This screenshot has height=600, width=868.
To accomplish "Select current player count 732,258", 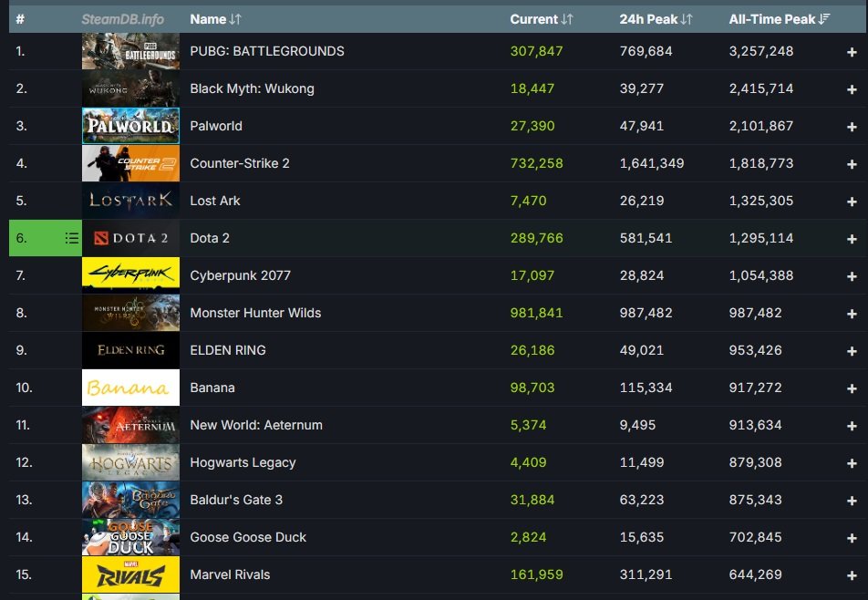I will pos(536,163).
